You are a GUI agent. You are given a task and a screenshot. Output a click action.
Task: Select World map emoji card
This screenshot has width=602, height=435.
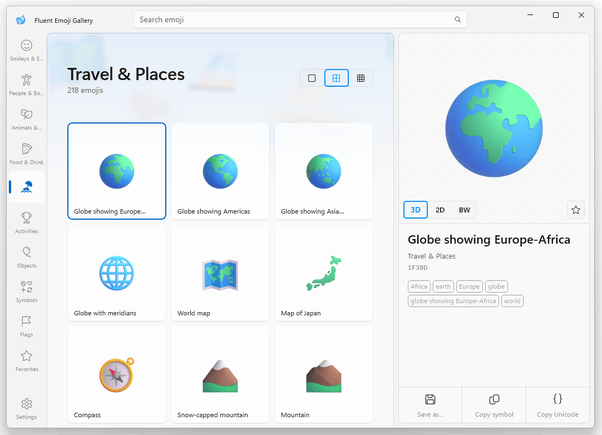tap(220, 273)
